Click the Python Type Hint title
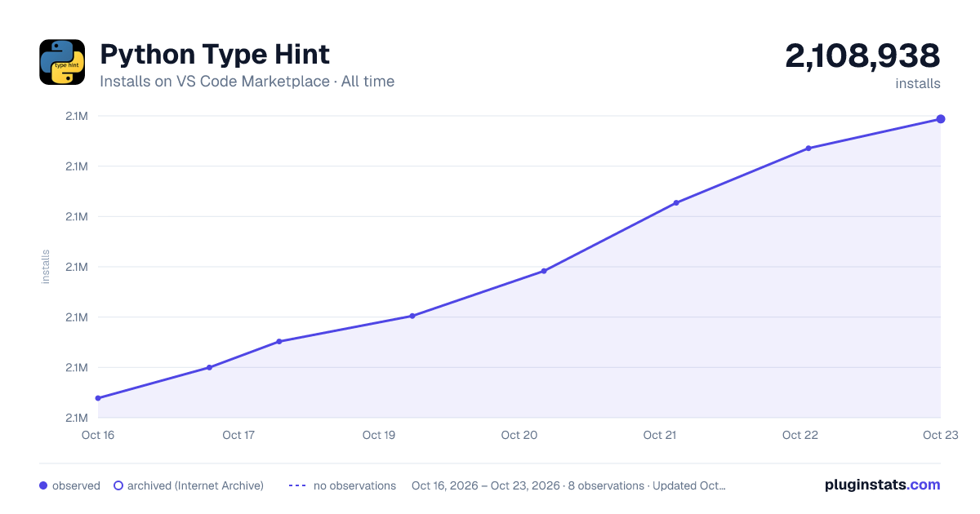 tap(215, 55)
